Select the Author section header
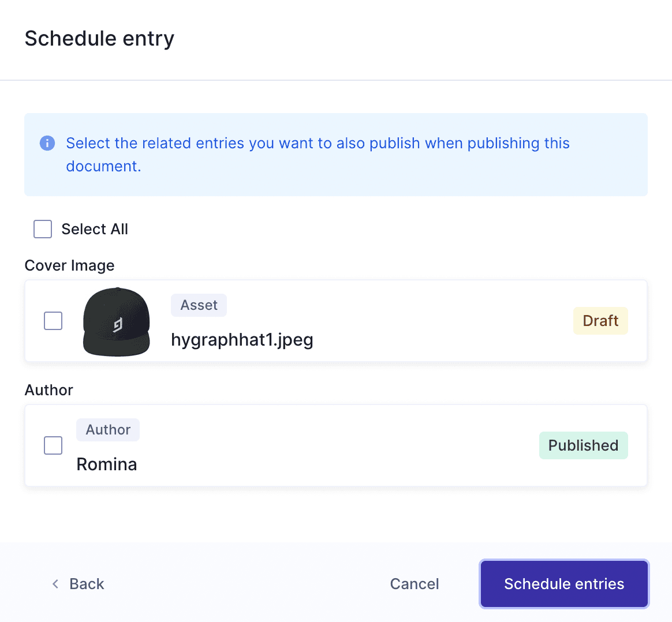This screenshot has height=622, width=672. pyautogui.click(x=48, y=390)
